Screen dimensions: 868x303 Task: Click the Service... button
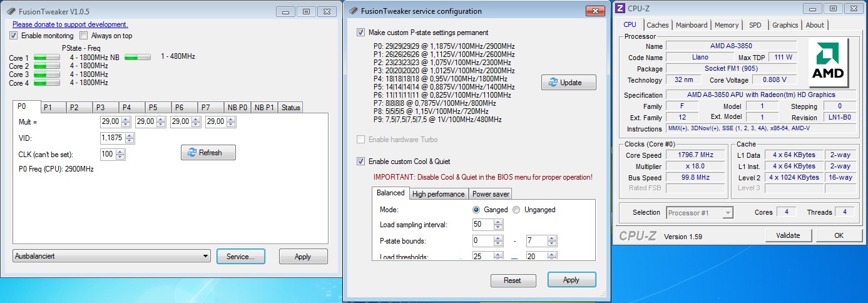pos(240,256)
